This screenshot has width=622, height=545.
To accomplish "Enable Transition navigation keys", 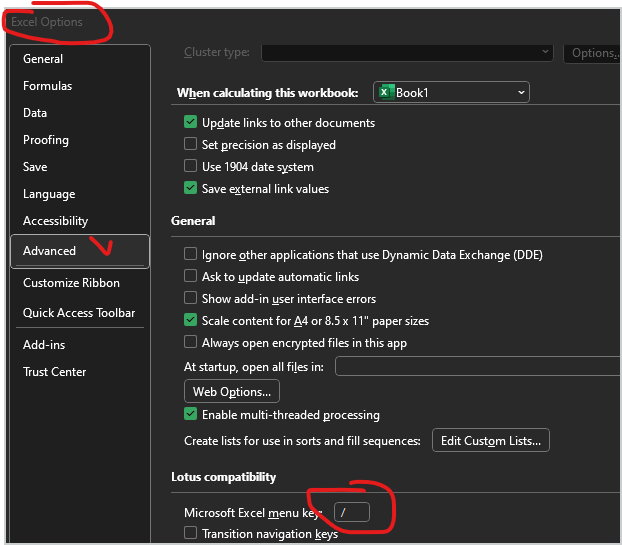I will point(190,533).
